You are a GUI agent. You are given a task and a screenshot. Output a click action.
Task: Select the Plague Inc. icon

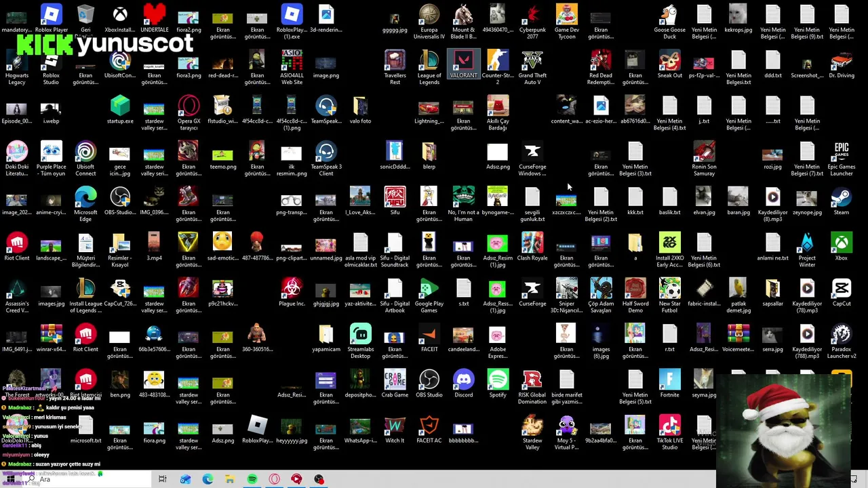click(292, 292)
